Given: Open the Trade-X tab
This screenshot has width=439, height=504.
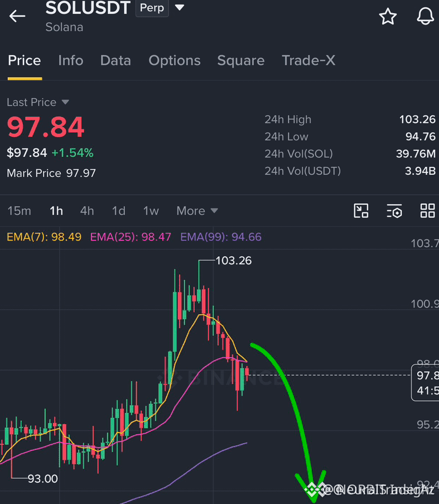Looking at the screenshot, I should click(308, 60).
